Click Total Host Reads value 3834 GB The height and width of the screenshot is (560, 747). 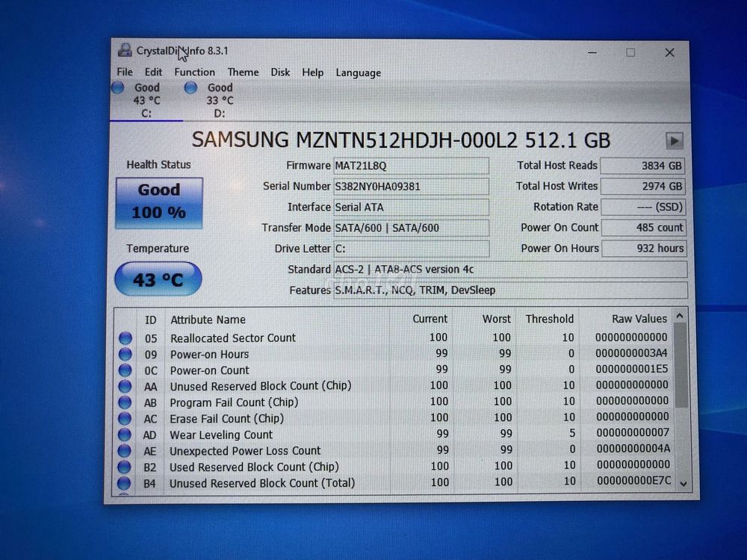tap(642, 166)
